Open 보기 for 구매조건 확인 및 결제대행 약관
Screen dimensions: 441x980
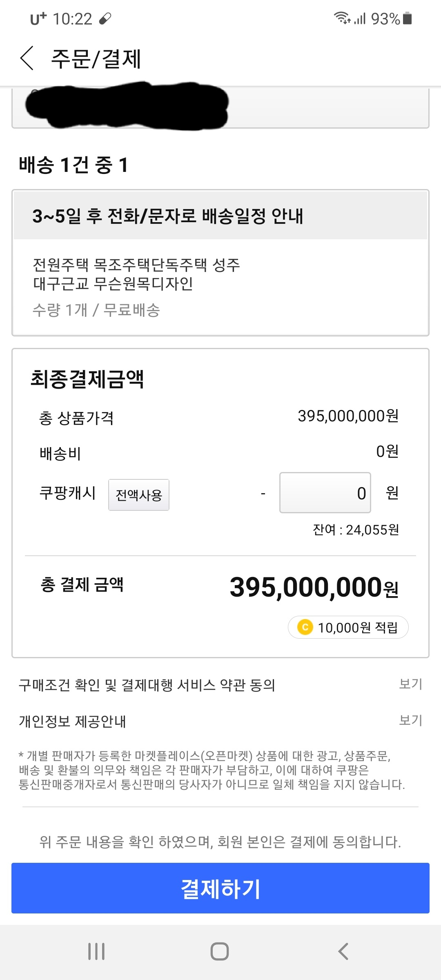pos(410,684)
